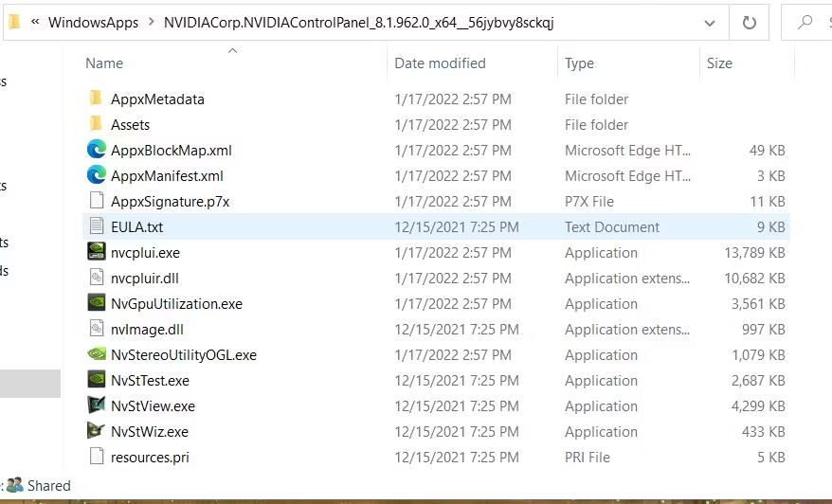The width and height of the screenshot is (832, 504).
Task: Click the 4,299 KB size value
Action: (758, 405)
